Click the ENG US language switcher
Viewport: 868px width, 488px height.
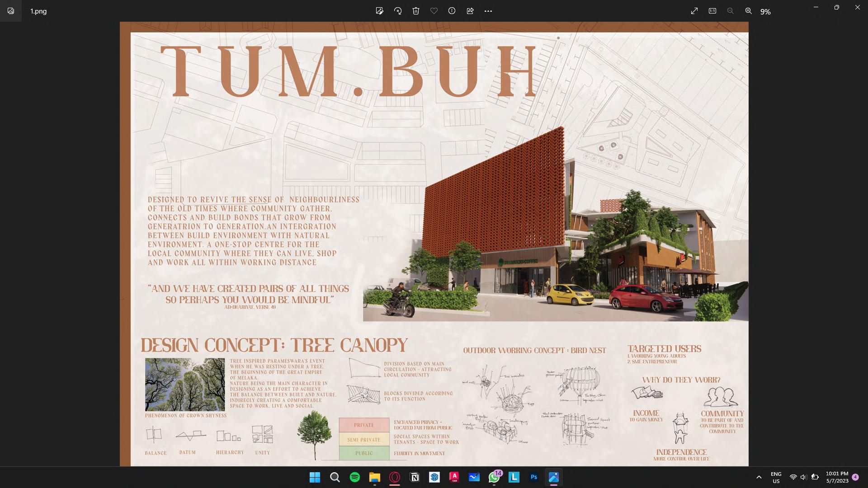pos(776,477)
